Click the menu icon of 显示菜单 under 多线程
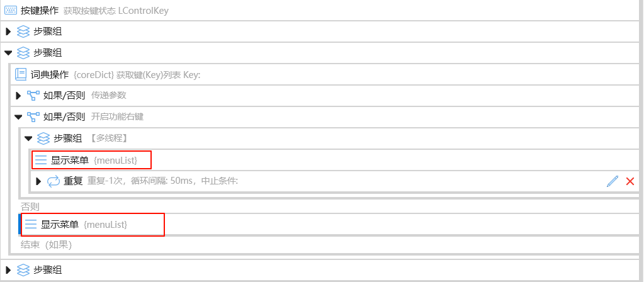This screenshot has width=644, height=282. click(x=41, y=160)
